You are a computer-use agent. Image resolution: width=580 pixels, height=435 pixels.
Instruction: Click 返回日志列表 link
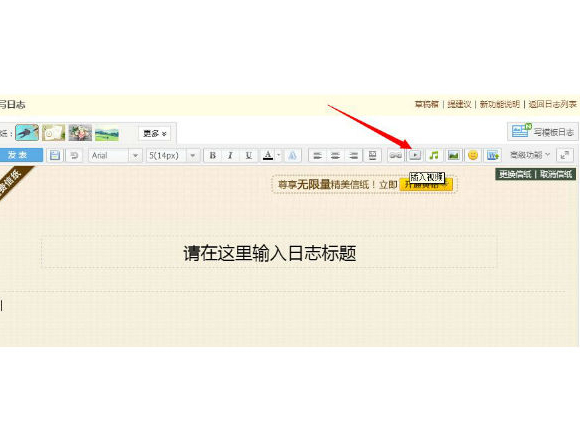(x=552, y=104)
